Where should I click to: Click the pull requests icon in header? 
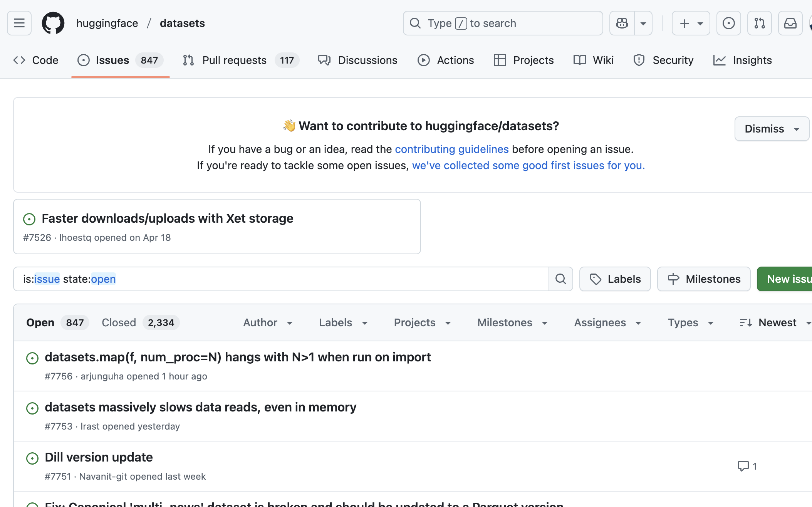tap(759, 23)
